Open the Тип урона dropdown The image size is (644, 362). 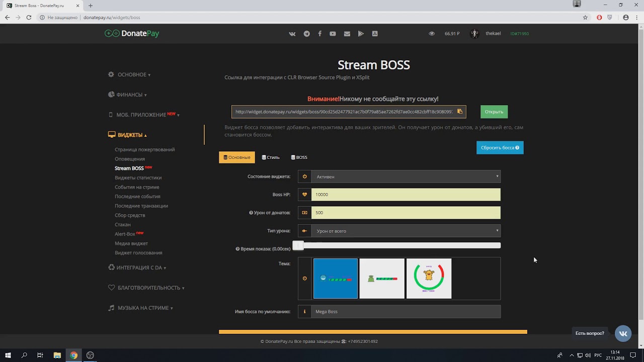406,231
